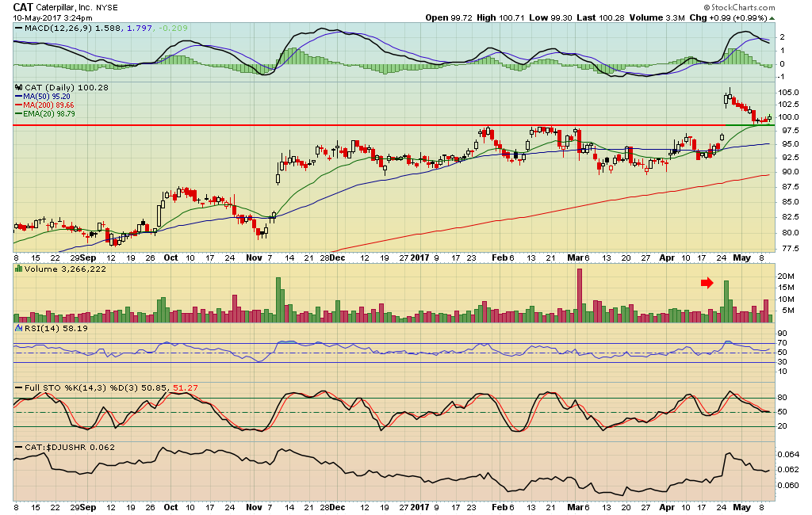Screen dimensions: 812x515
Task: Click the tall green volume bar in late April
Action: click(726, 302)
